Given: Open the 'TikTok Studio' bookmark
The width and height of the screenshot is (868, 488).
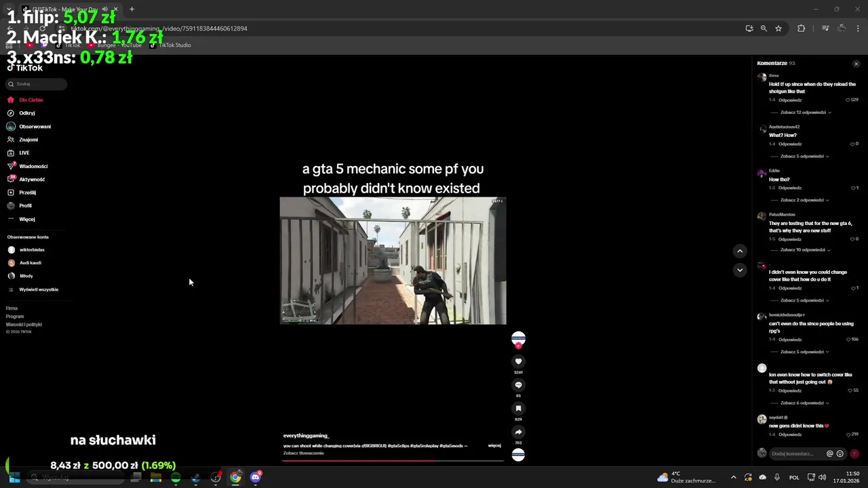Looking at the screenshot, I should (x=170, y=45).
